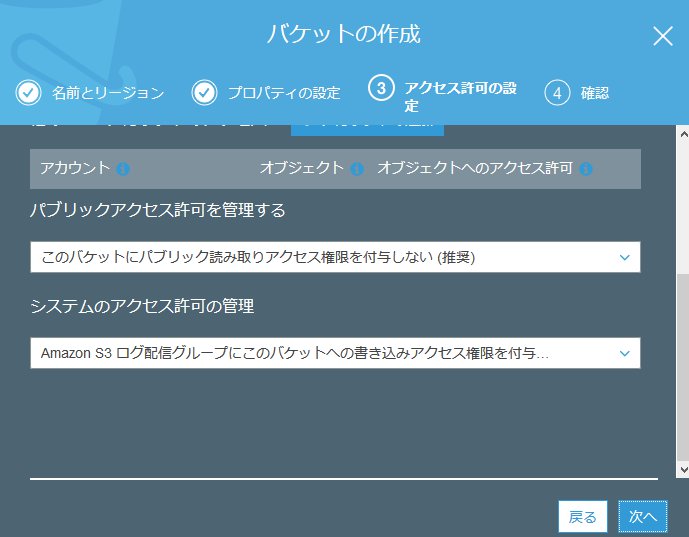The width and height of the screenshot is (689, 537).
Task: Click the checkmark icon for プロパティの設定 step
Action: point(204,93)
